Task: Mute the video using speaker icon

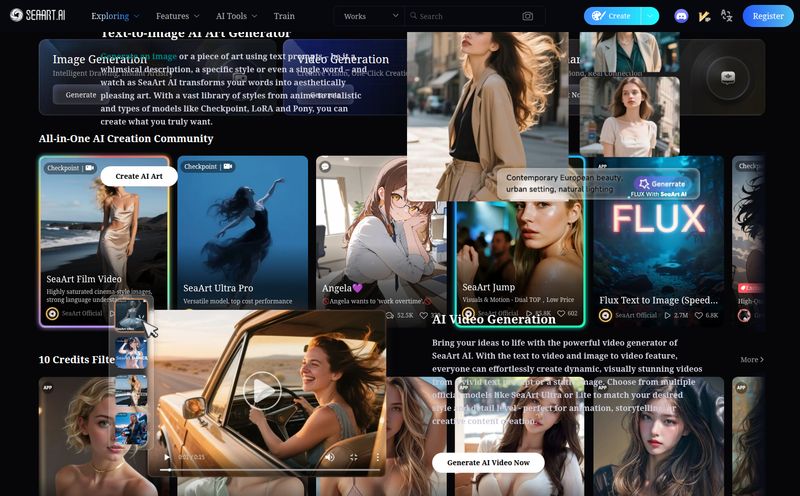Action: pyautogui.click(x=329, y=457)
